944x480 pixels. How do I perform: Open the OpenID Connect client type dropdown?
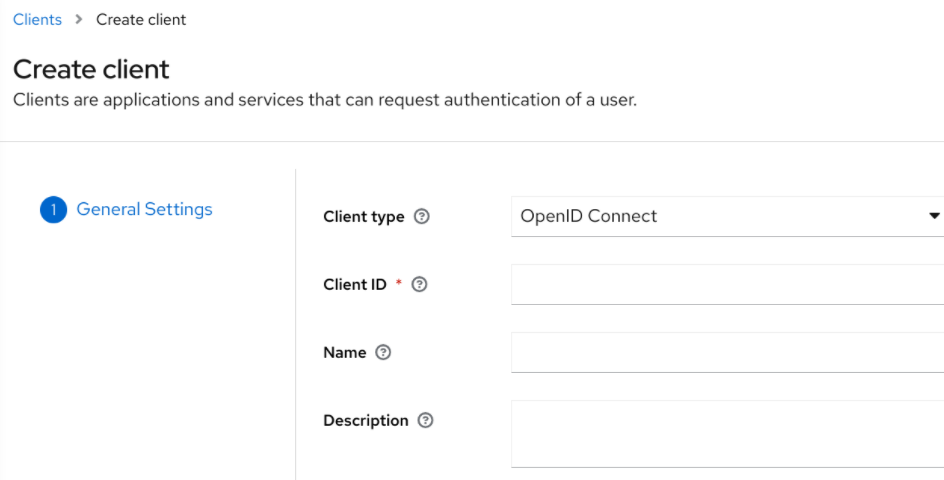720,216
